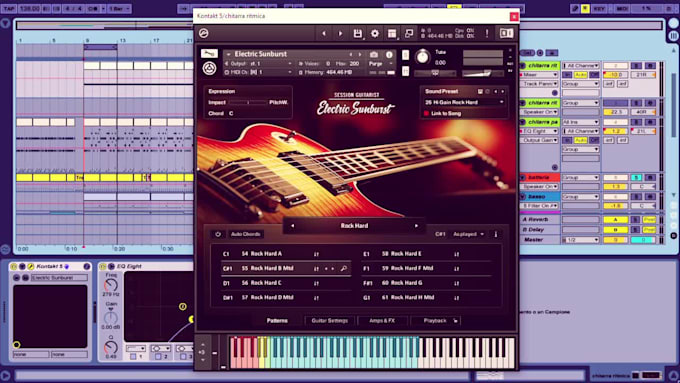Open the Sound Preset dropdown 26 Hi-Gain Rock Hard
This screenshot has height=383, width=680.
click(x=464, y=102)
